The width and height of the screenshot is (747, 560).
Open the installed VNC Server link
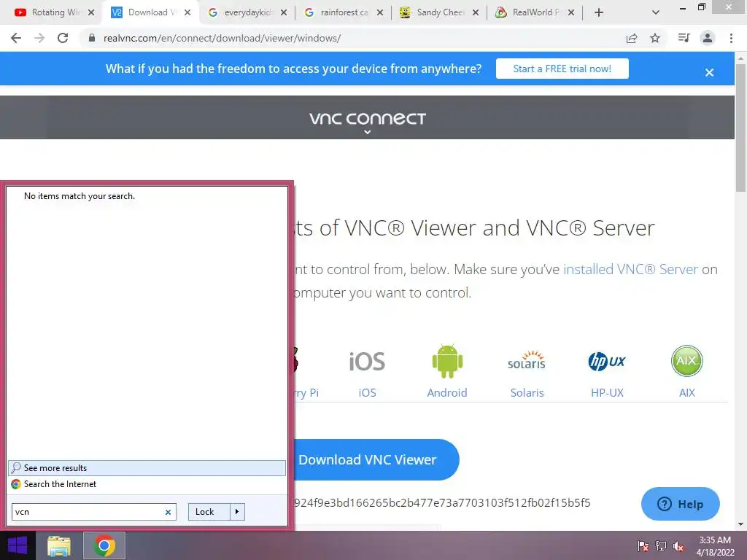tap(631, 270)
